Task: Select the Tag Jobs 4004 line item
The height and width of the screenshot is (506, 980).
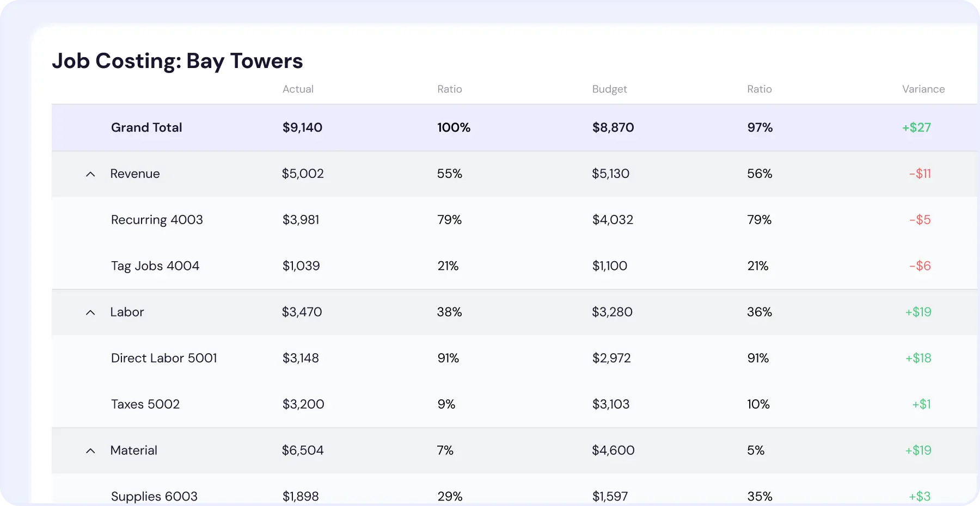Action: pyautogui.click(x=155, y=266)
